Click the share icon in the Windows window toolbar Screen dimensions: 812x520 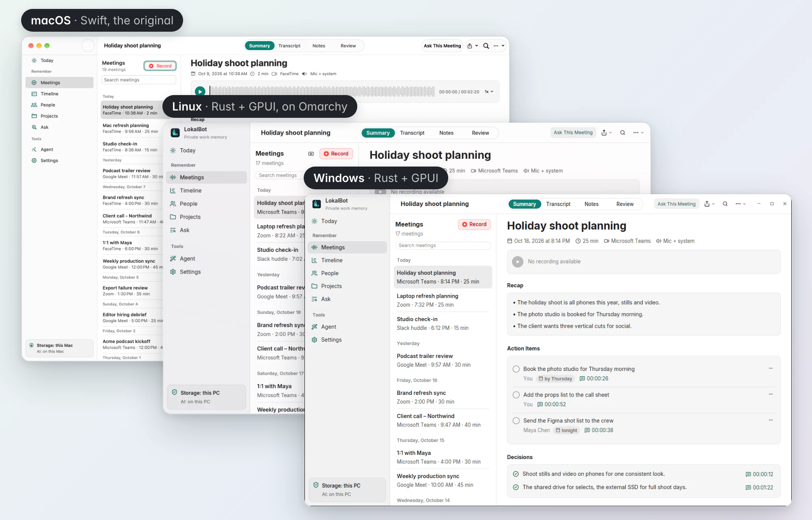[707, 204]
